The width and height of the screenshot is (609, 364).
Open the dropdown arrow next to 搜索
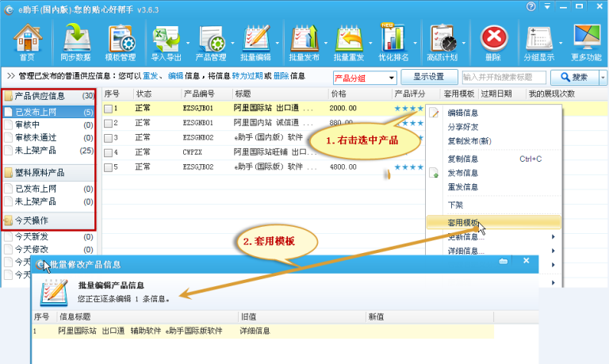[603, 78]
